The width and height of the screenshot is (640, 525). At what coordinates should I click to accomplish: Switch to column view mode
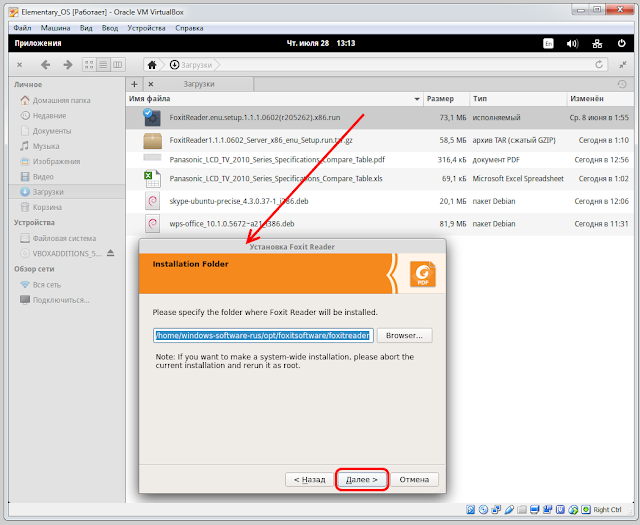click(118, 65)
